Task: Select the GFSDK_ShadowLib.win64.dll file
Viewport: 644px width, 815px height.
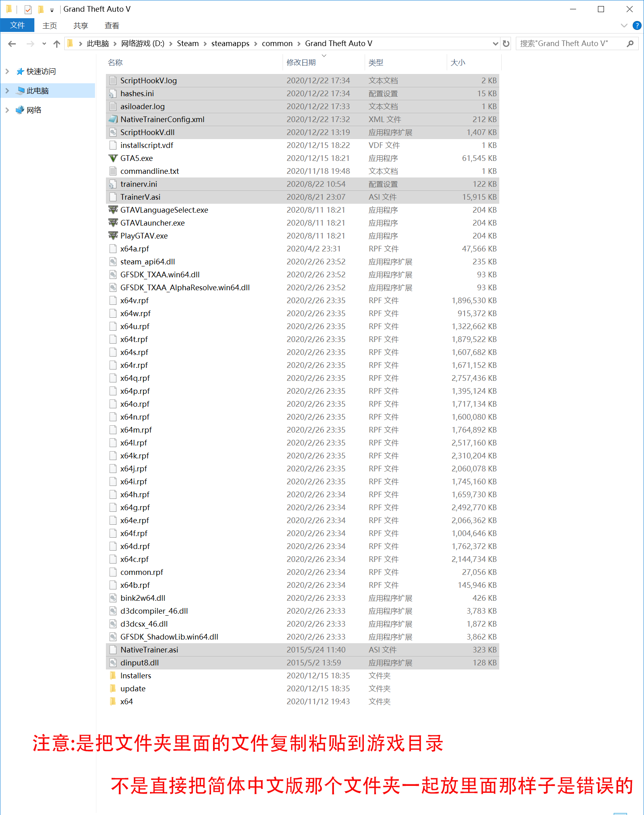Action: [x=302, y=637]
